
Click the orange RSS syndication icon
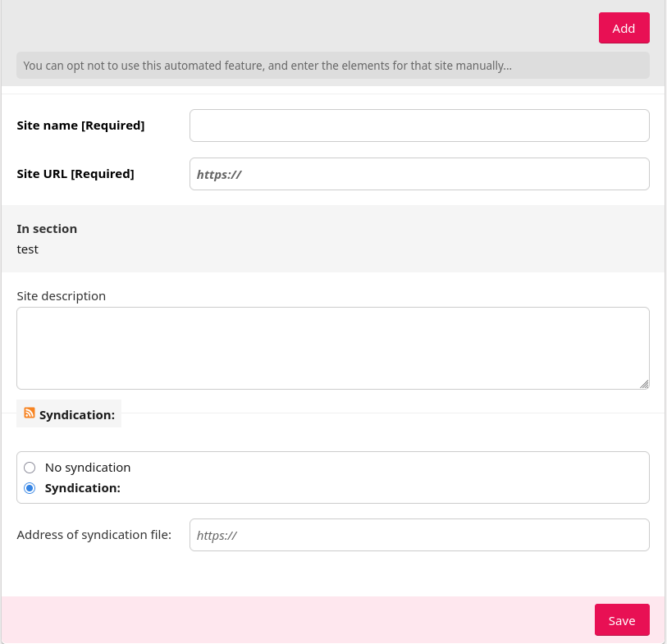(x=30, y=413)
